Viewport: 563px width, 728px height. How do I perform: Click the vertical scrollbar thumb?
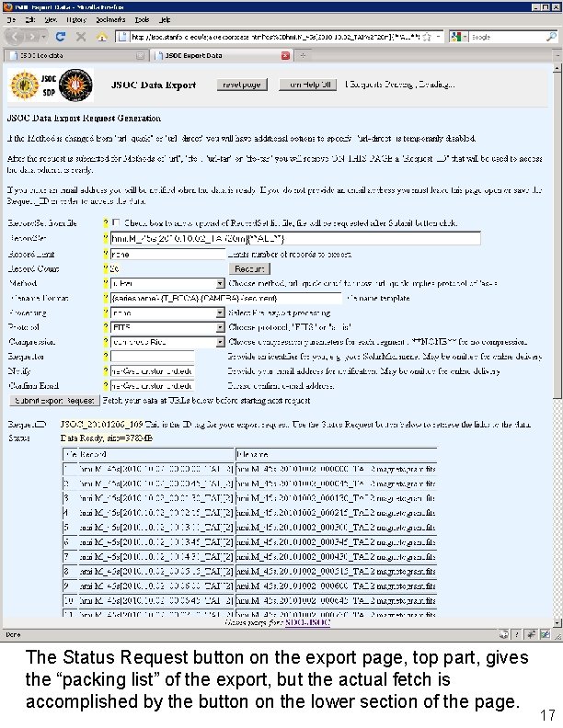click(557, 235)
